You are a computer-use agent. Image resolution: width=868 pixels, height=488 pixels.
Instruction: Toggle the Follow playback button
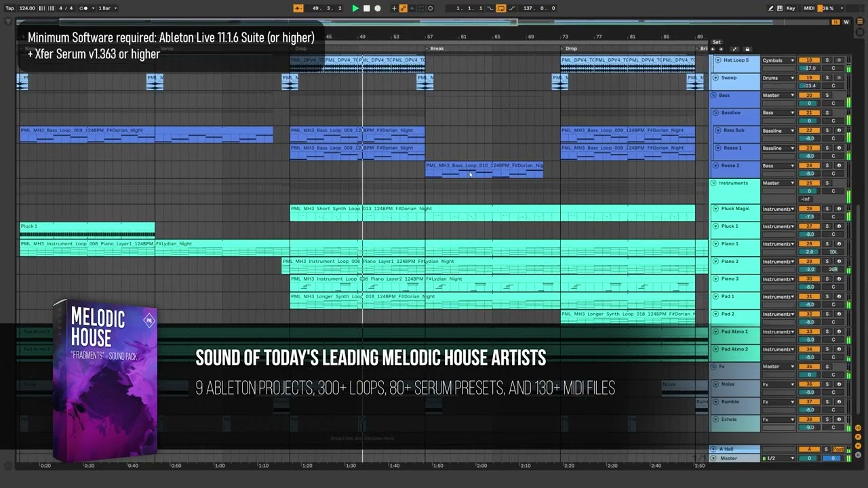click(x=298, y=8)
